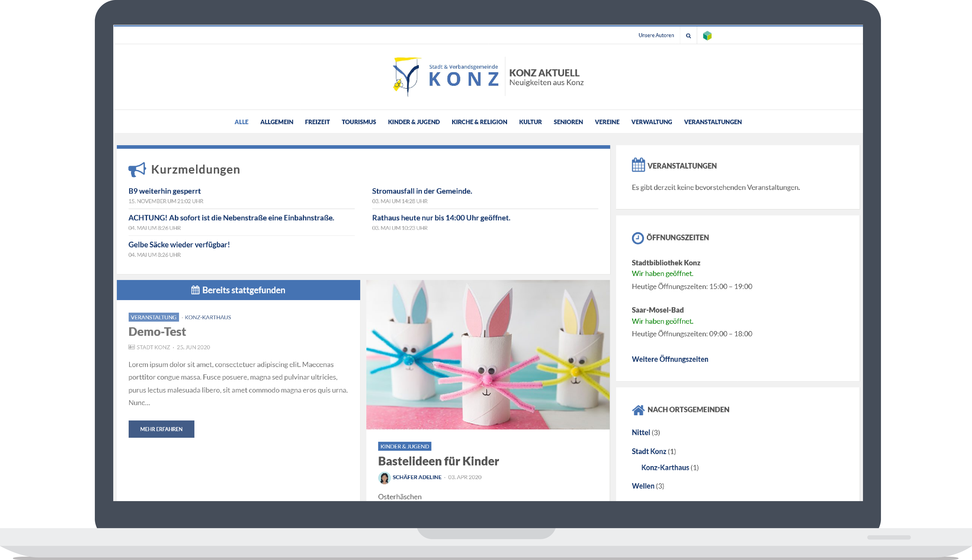Open the news item B9 weiterhin gesperrt
Image resolution: width=972 pixels, height=560 pixels.
(x=164, y=191)
